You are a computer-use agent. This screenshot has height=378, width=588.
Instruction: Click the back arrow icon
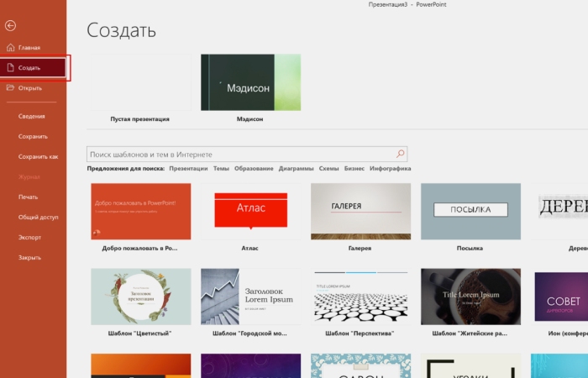point(10,25)
